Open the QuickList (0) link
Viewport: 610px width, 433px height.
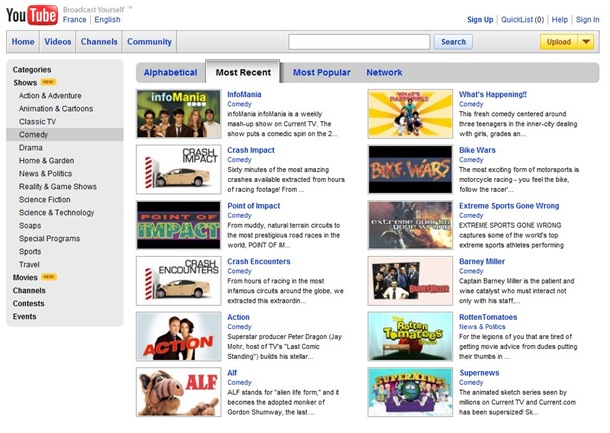[522, 19]
